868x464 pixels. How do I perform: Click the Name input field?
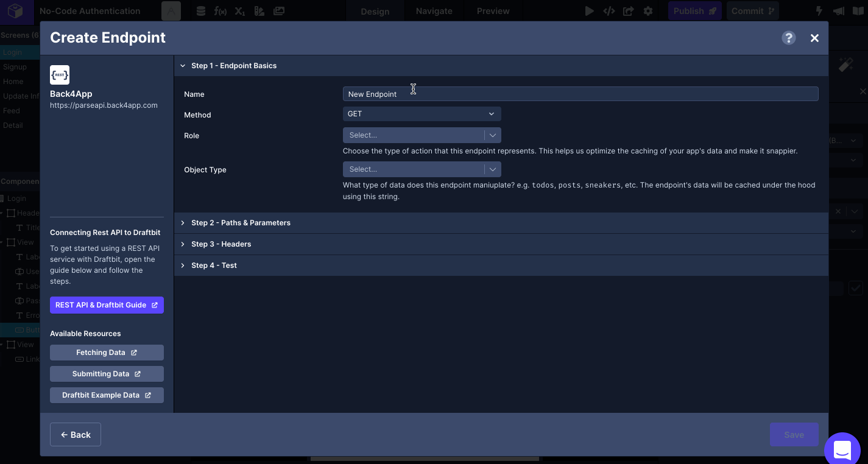580,94
